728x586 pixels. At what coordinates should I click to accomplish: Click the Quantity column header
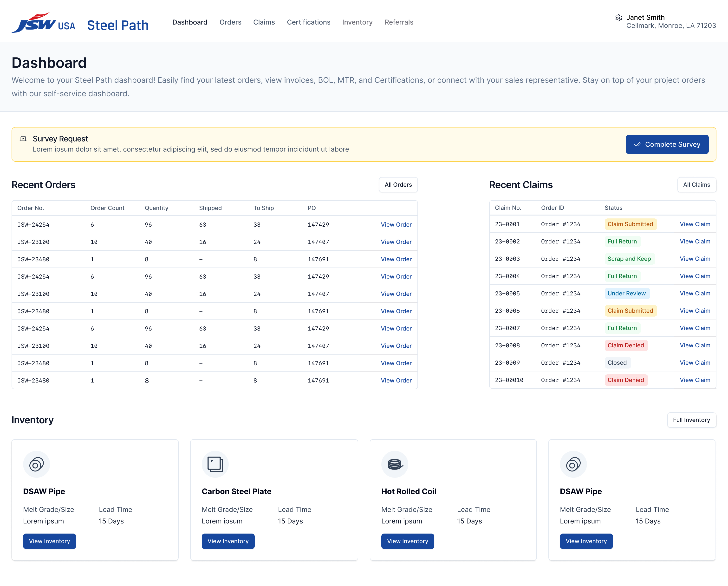[x=156, y=208]
